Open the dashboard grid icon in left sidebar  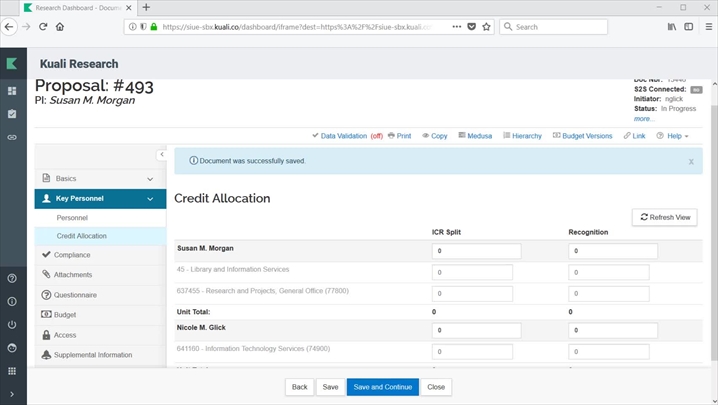(12, 91)
